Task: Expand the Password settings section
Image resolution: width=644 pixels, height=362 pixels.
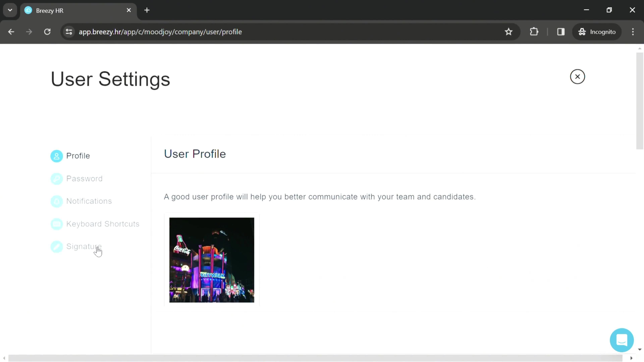Action: point(85,178)
